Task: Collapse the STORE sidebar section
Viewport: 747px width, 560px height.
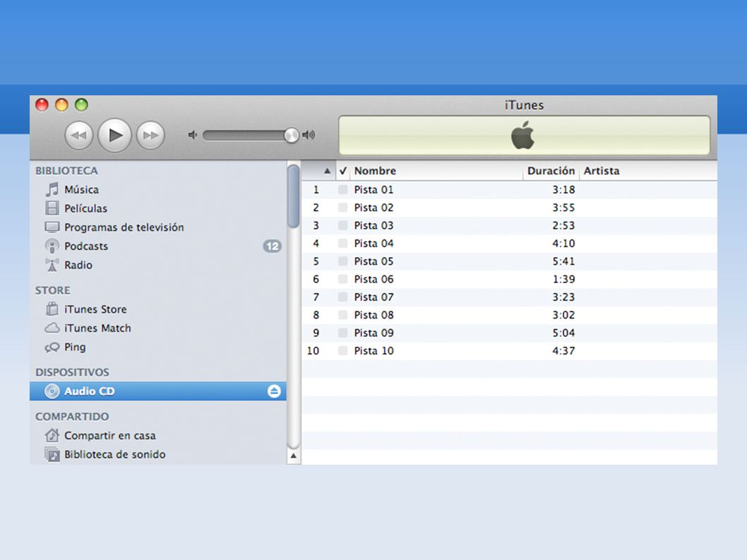Action: 52,290
